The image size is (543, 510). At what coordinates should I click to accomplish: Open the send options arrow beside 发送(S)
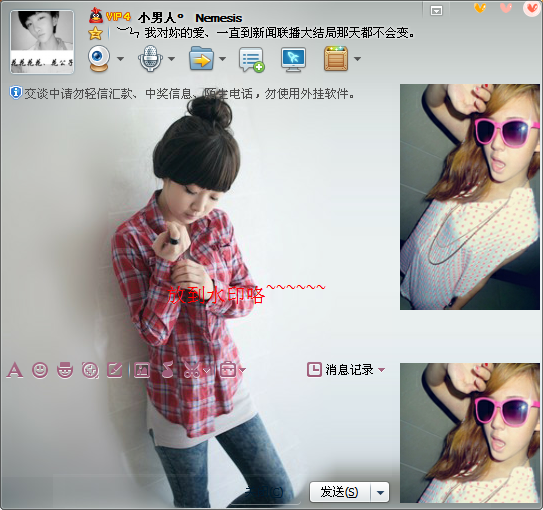coord(380,492)
